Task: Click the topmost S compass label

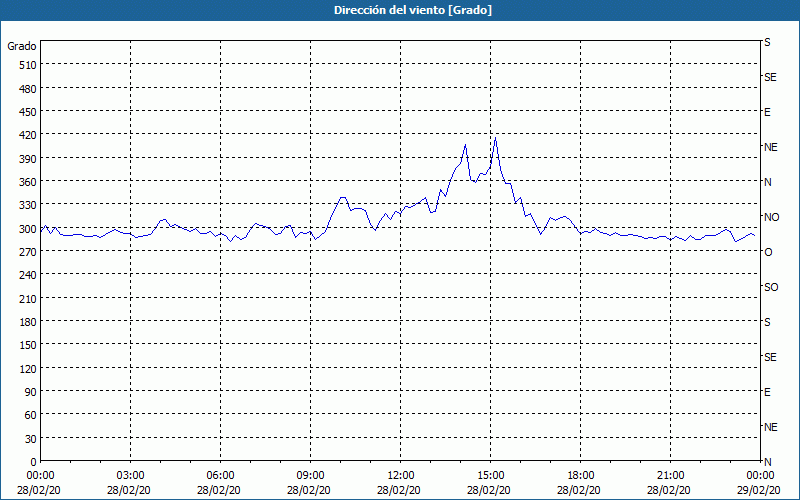Action: (767, 42)
